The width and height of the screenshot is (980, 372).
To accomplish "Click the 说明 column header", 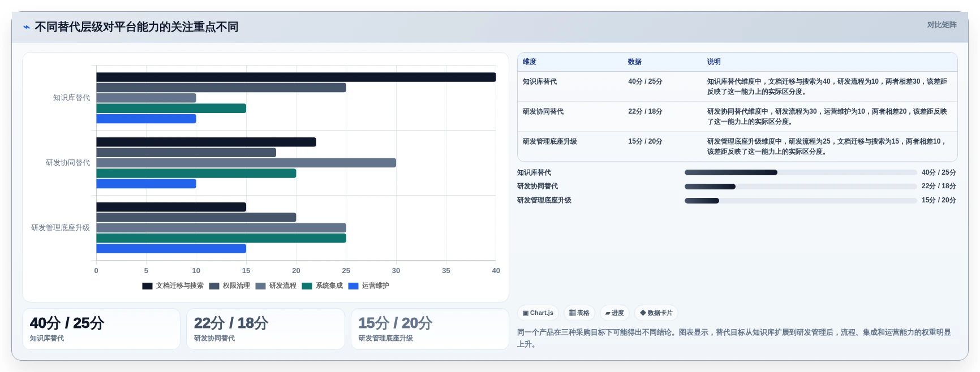I will 714,62.
